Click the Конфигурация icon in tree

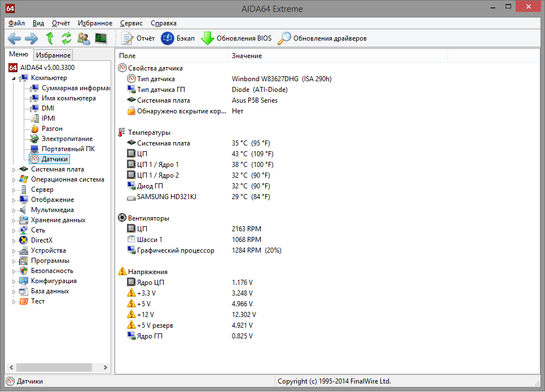click(x=24, y=281)
